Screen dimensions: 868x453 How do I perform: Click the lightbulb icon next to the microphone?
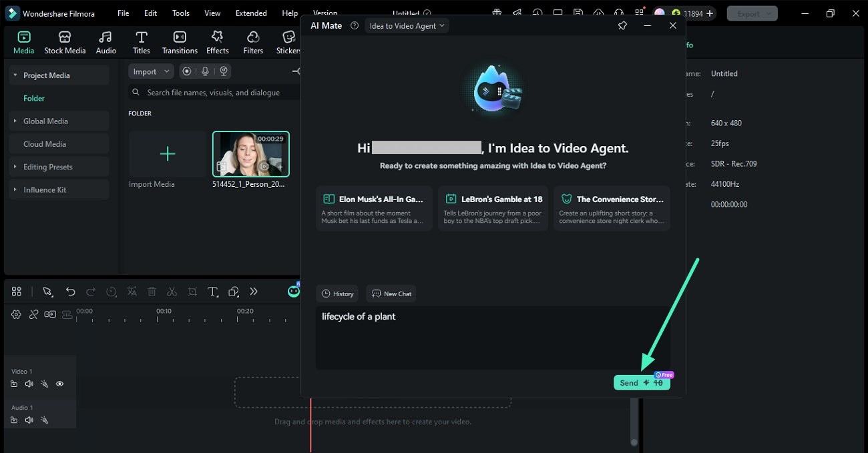224,71
